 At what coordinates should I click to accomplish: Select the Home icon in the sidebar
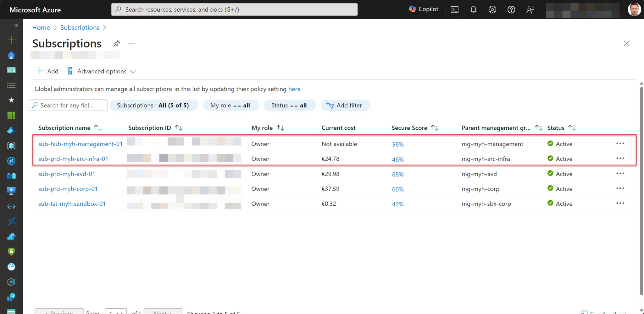point(11,55)
